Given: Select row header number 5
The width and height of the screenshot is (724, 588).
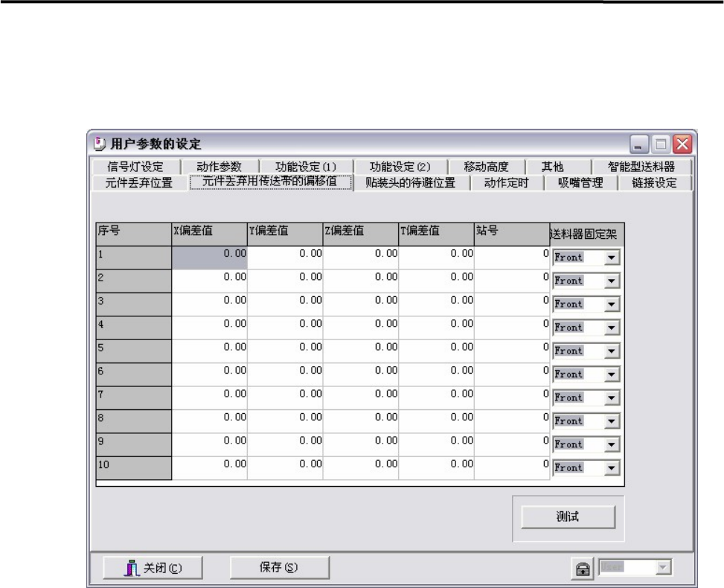Looking at the screenshot, I should pyautogui.click(x=134, y=351).
